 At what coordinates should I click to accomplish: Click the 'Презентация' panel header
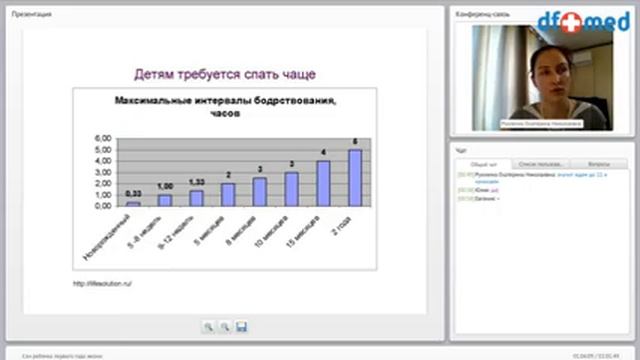31,14
